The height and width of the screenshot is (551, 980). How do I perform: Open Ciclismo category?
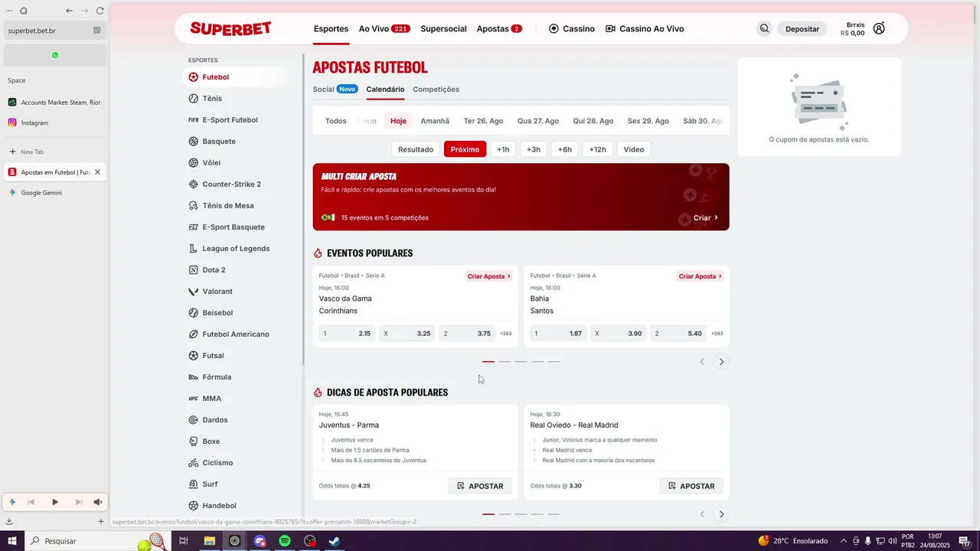tap(211, 463)
